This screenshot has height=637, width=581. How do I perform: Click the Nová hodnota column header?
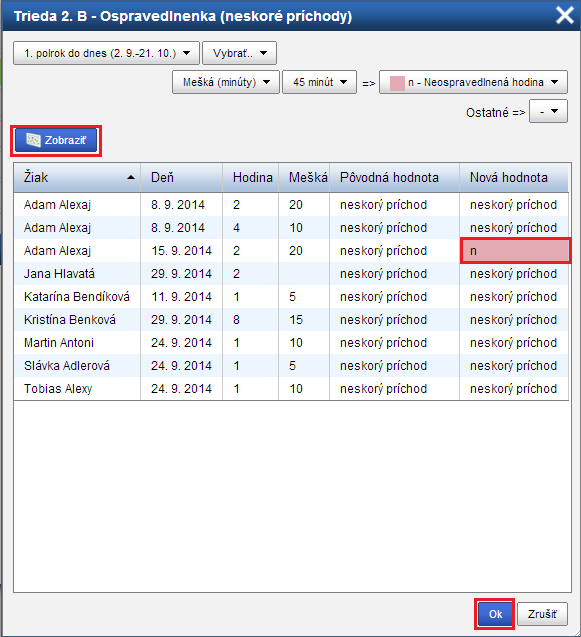[x=514, y=178]
